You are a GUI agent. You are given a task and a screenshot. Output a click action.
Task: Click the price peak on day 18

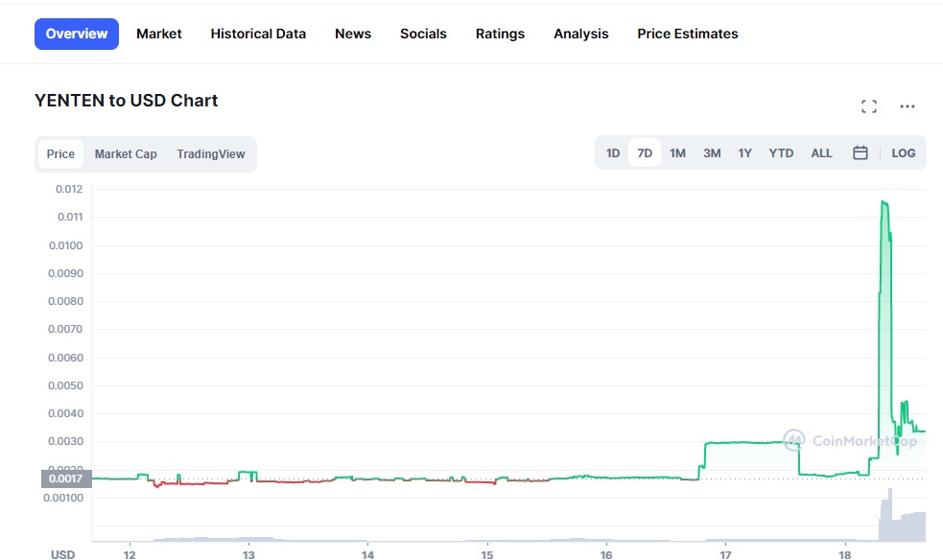883,202
